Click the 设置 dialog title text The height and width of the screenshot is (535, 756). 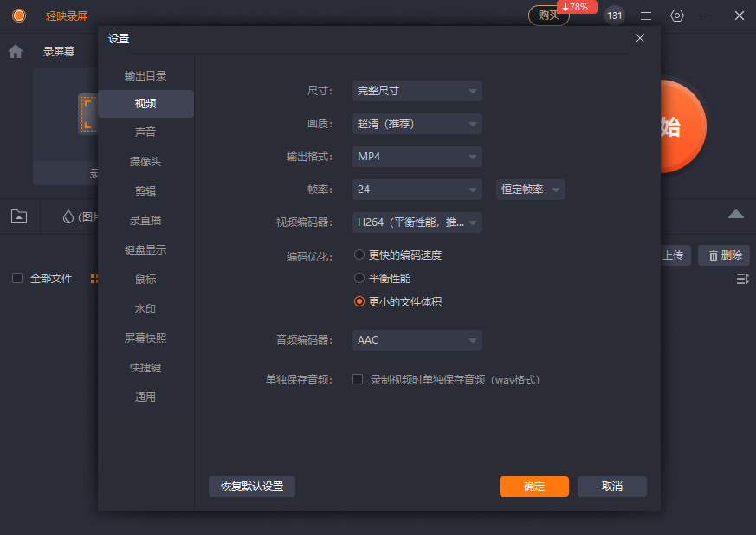[119, 39]
